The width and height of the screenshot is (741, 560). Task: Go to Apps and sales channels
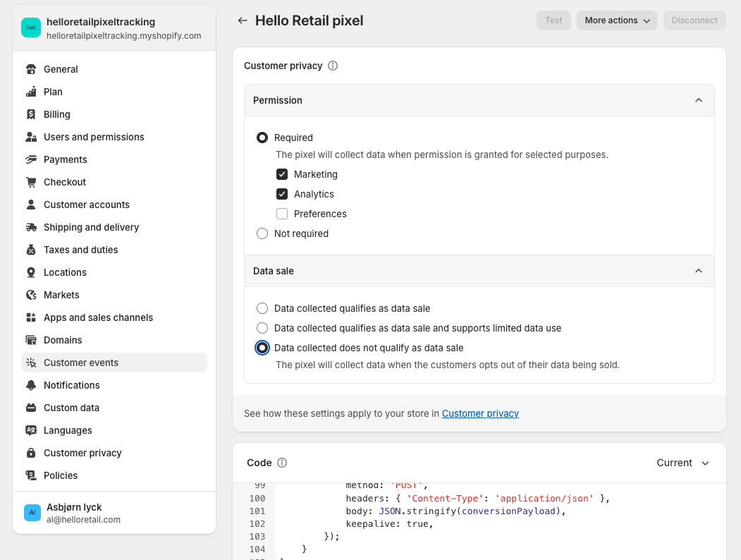(x=98, y=317)
